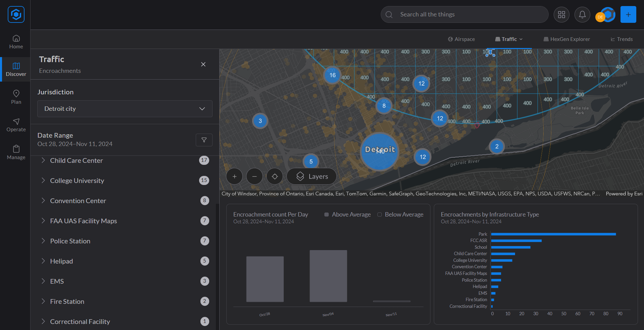Open the app grid launcher
This screenshot has height=330, width=644.
(561, 14)
